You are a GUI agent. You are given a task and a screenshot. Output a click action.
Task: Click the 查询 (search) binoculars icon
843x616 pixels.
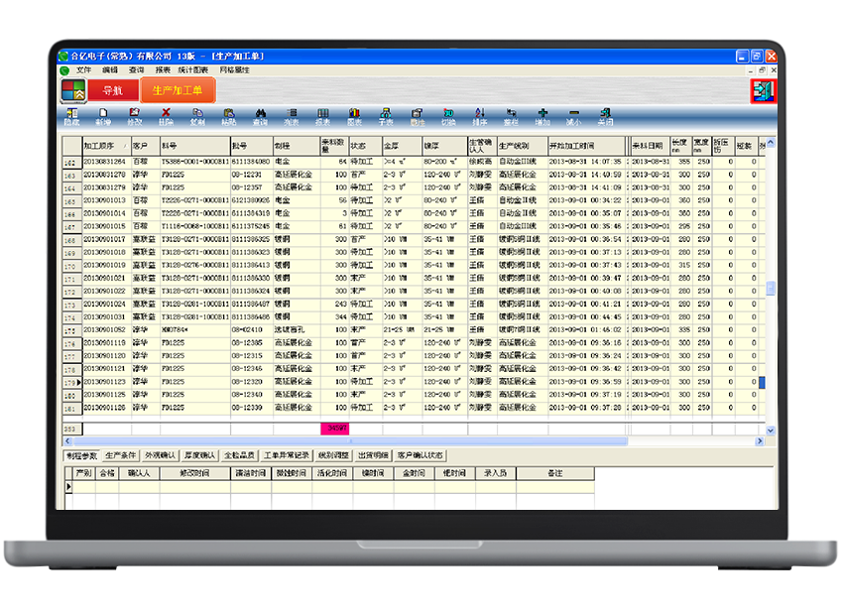260,116
